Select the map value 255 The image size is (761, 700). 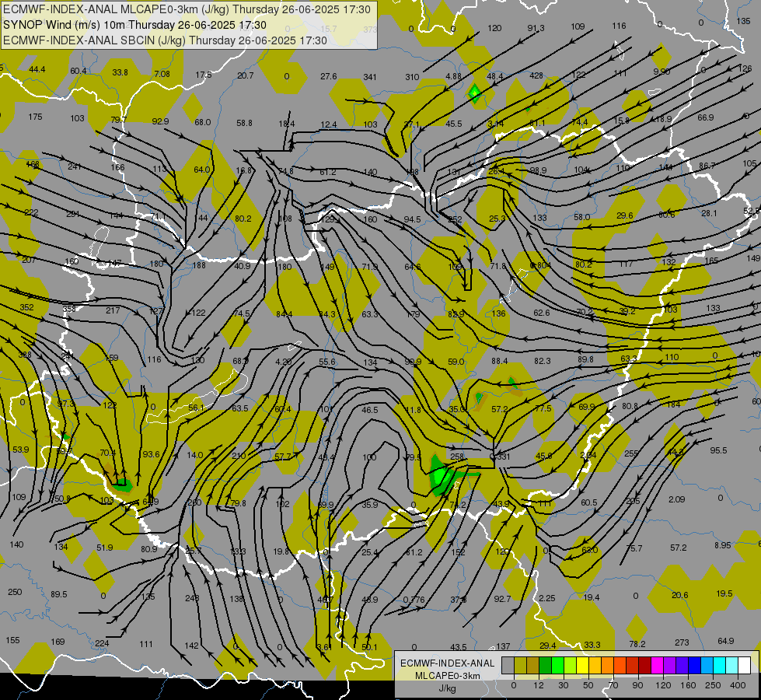(631, 453)
